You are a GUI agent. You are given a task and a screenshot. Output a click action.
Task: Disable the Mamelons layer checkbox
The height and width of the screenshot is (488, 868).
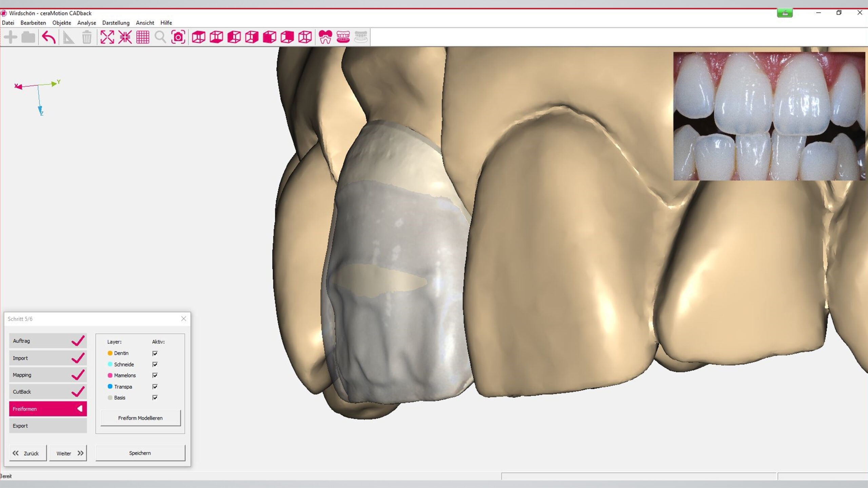[x=155, y=375]
